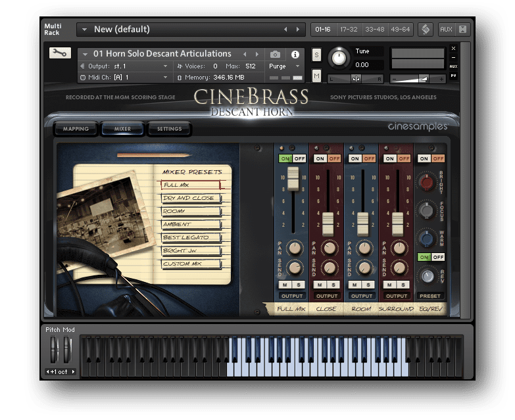Image resolution: width=515 pixels, height=420 pixels.
Task: Select the Custom Mix preset
Action: tap(191, 264)
